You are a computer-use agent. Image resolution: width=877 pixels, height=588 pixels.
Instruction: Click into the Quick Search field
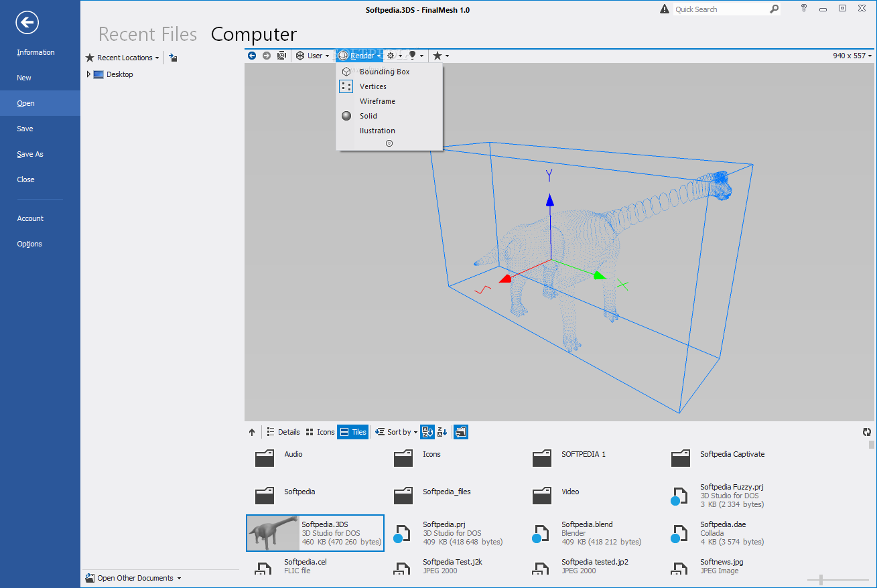pyautogui.click(x=720, y=9)
